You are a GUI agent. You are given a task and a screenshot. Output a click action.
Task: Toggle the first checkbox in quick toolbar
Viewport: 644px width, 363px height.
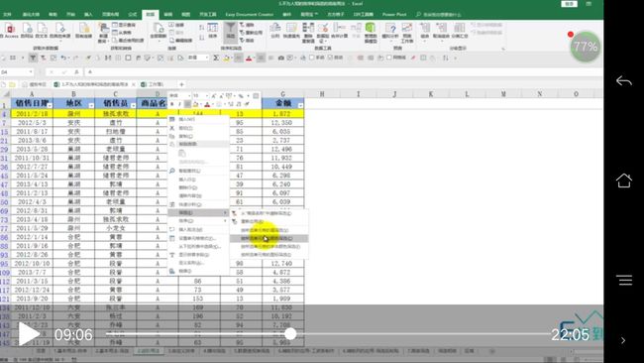(312, 58)
